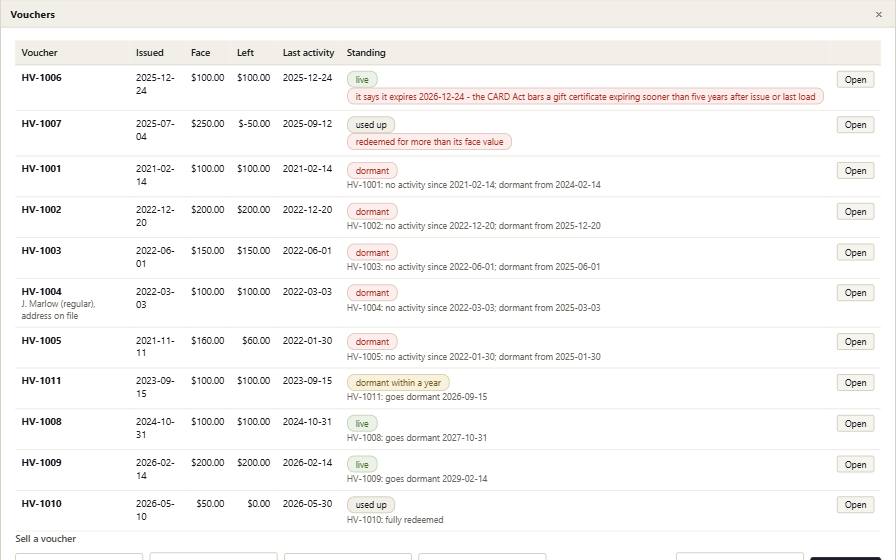Viewport: 896px width, 560px height.
Task: Click the 'HV-1008: goes dormant 2027-10-31' note
Action: [x=417, y=438]
